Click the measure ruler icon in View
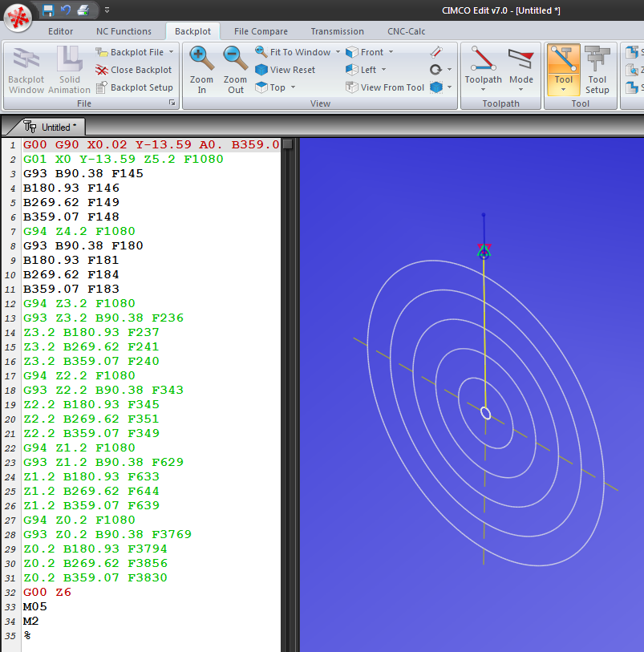Screen dimensions: 644x652 pos(436,52)
